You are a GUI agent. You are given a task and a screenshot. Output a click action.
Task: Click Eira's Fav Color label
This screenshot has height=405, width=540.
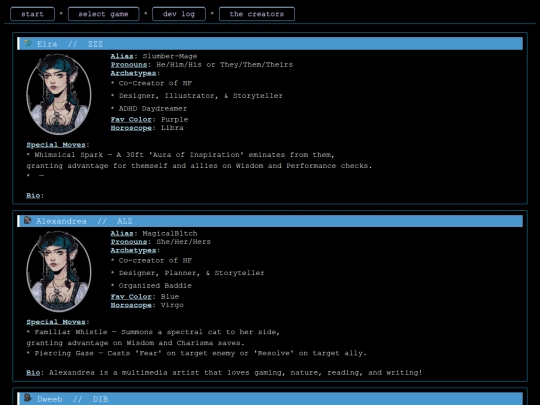click(x=131, y=120)
